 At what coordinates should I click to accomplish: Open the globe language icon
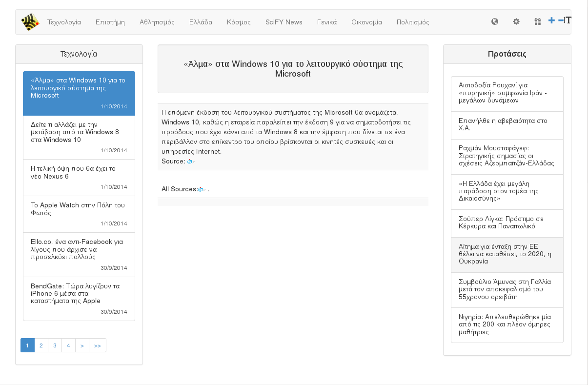point(495,21)
